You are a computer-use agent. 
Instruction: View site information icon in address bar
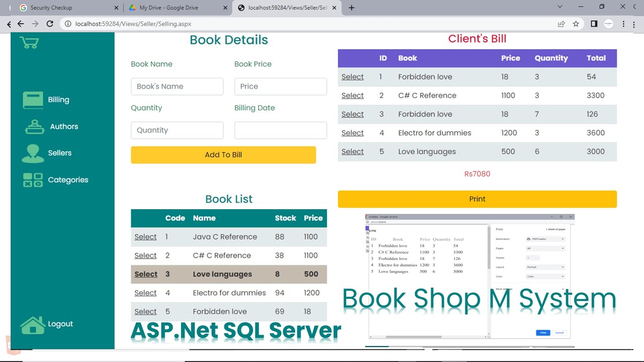[67, 24]
